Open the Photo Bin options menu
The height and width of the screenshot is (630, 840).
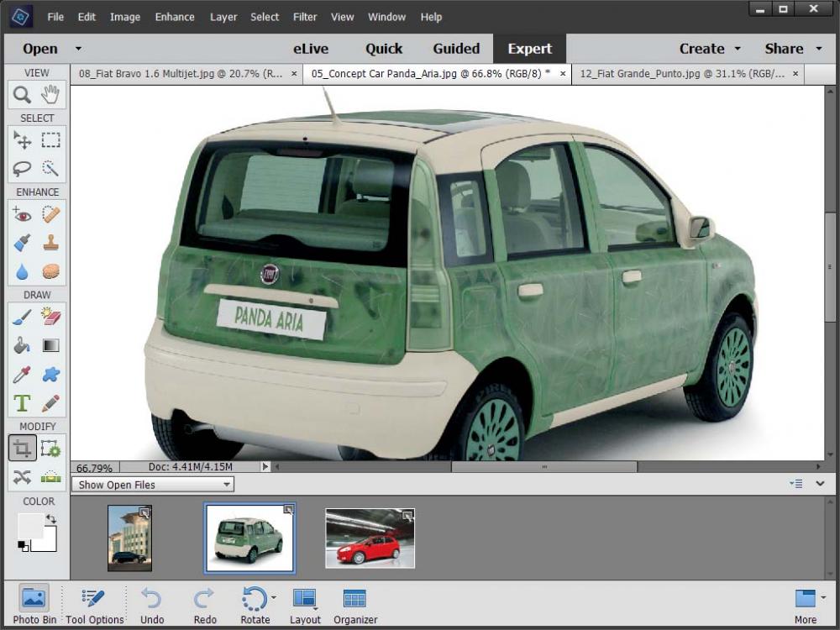[795, 484]
